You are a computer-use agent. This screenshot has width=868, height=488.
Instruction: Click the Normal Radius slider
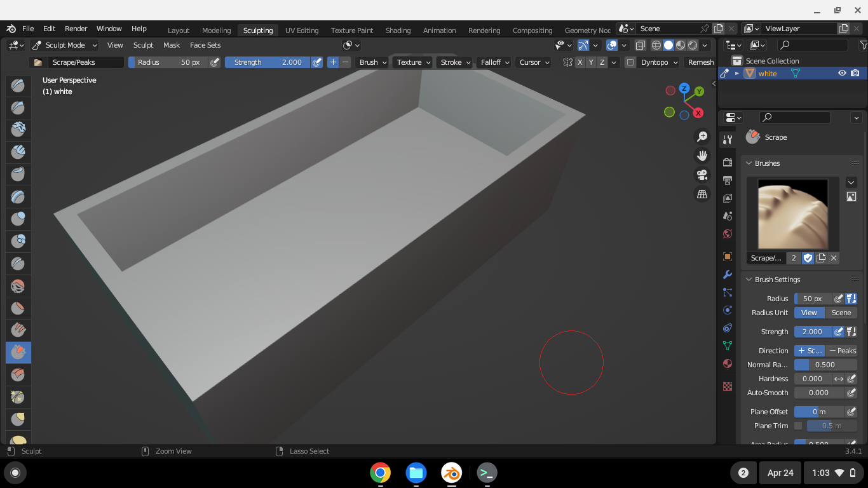825,365
